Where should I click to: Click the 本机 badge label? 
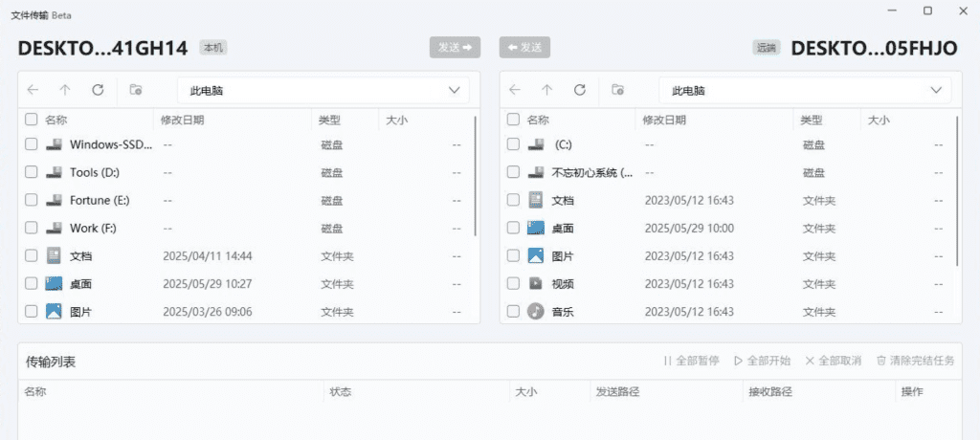(x=213, y=47)
